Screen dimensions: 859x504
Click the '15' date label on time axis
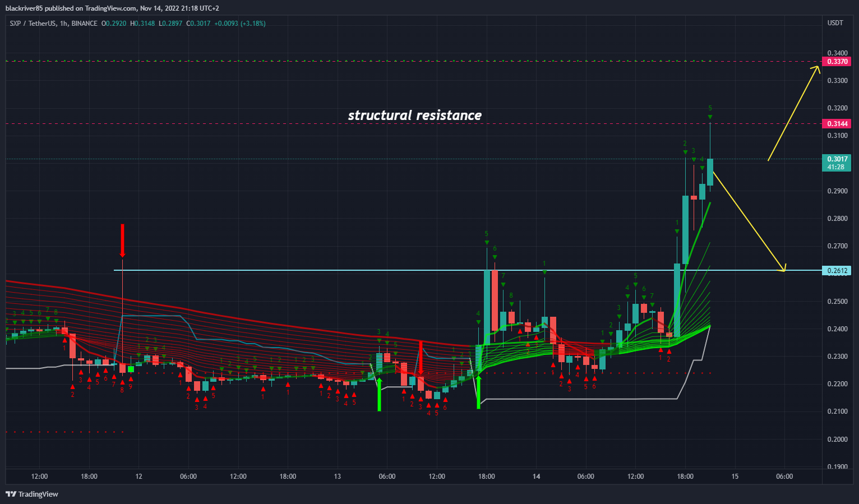[735, 477]
